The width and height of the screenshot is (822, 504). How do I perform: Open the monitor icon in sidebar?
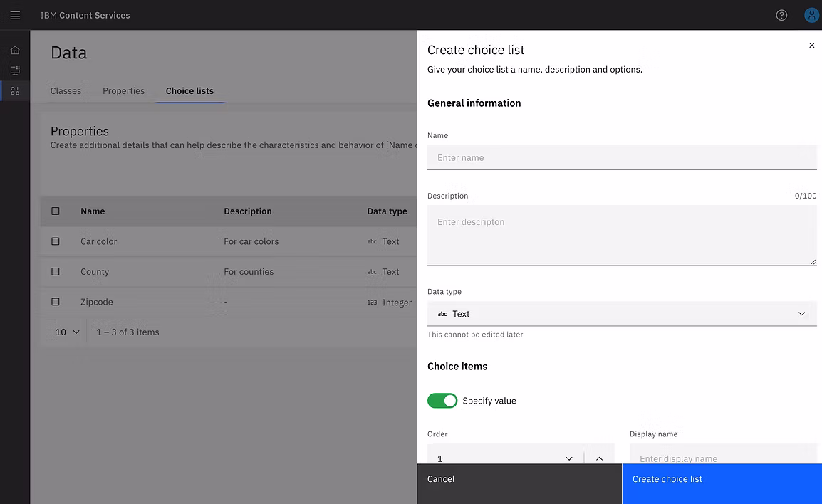pyautogui.click(x=15, y=70)
